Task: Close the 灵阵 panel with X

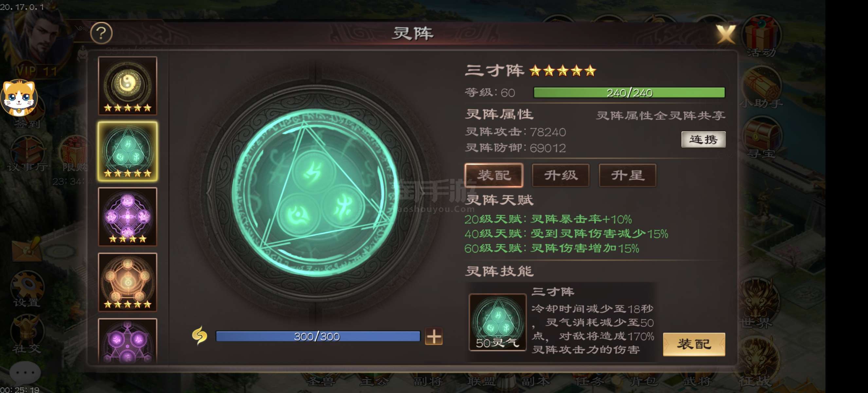Action: (x=726, y=34)
